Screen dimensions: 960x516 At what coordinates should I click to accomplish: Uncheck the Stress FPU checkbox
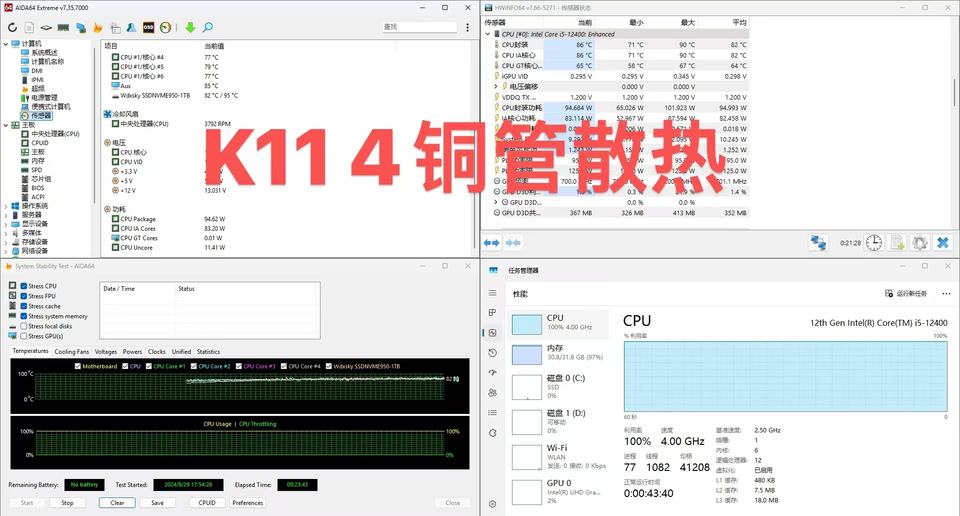23,296
